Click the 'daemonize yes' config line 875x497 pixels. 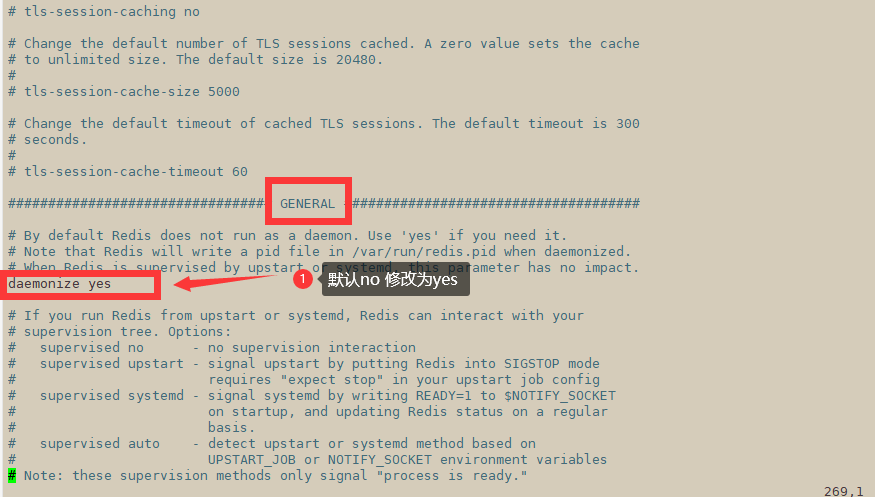pos(59,284)
